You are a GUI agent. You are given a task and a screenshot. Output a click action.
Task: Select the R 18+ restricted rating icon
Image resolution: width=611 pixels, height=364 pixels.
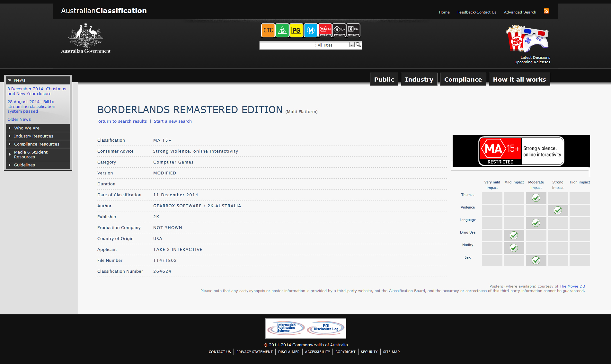click(x=339, y=31)
